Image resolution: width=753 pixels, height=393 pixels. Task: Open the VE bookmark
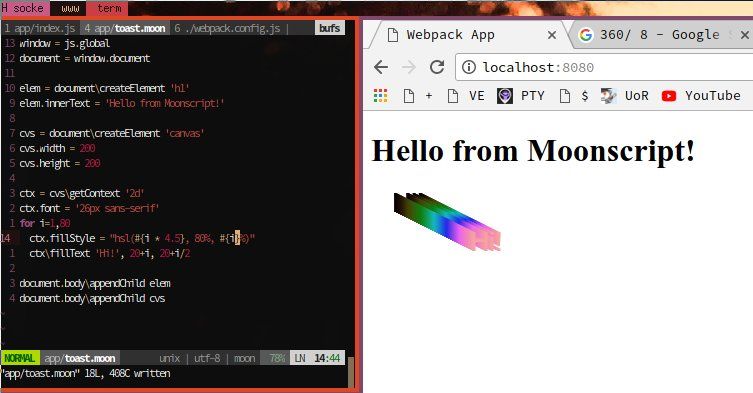tap(466, 96)
